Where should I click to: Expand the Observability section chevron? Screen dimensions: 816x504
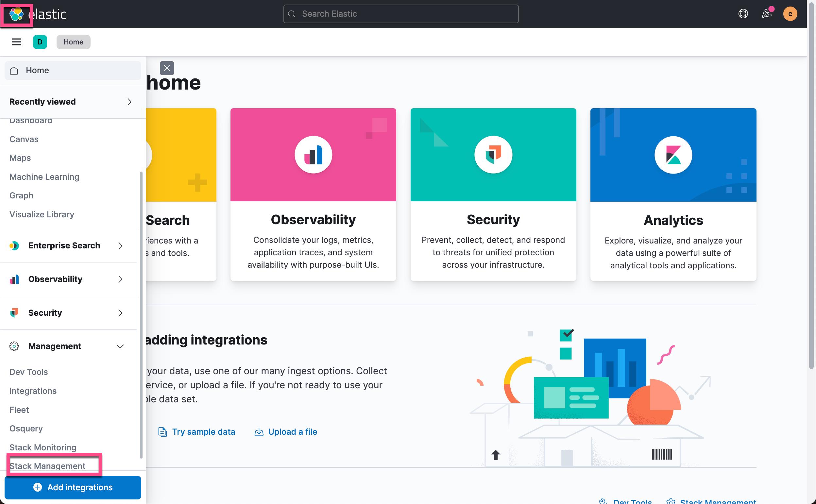pos(120,279)
